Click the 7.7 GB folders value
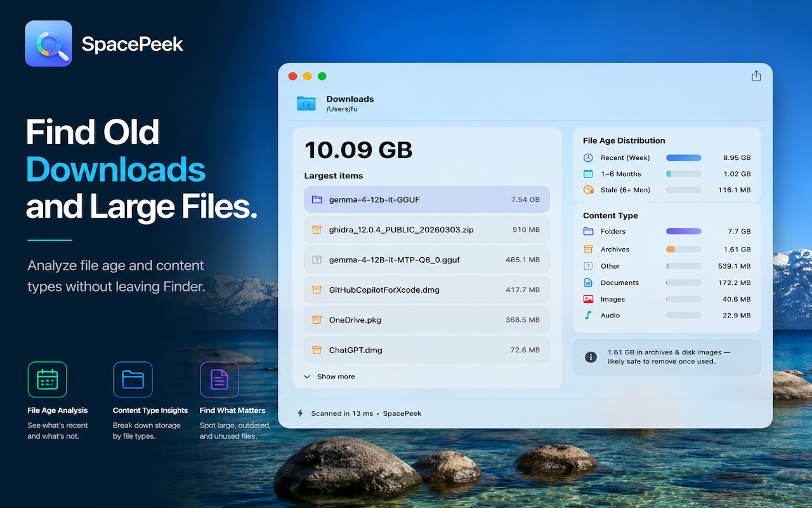The image size is (812, 508). tap(739, 232)
